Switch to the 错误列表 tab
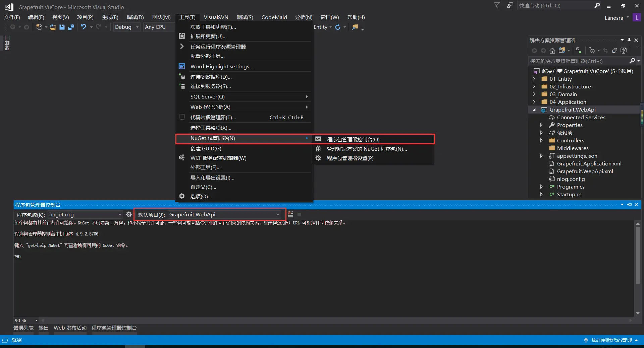Viewport: 644px width, 348px height. 23,328
